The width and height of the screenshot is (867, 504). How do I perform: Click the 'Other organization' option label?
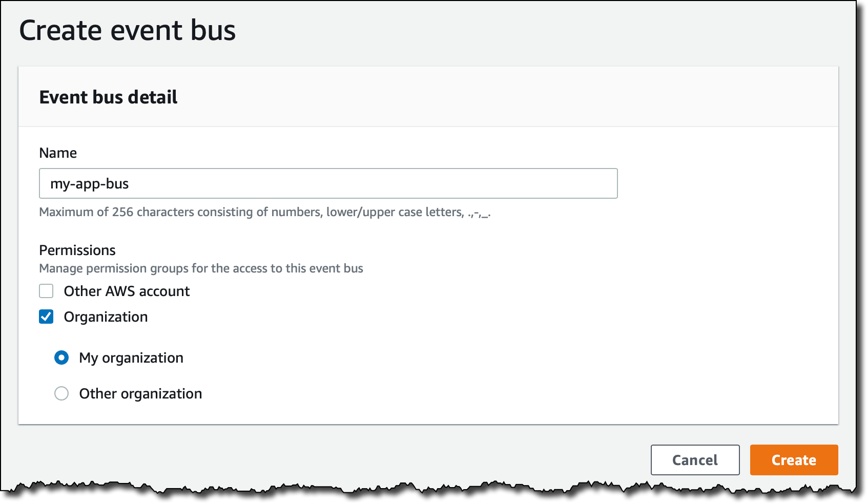pos(140,393)
